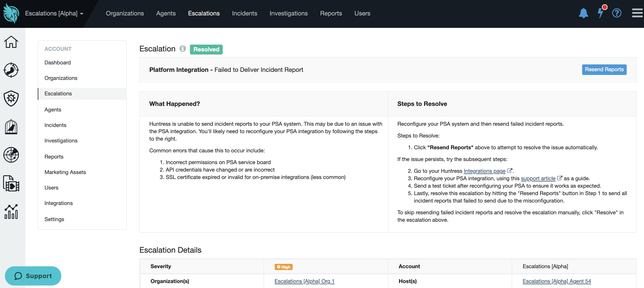The width and height of the screenshot is (644, 288).
Task: Click external link icon after Integrations page
Action: [x=510, y=171]
